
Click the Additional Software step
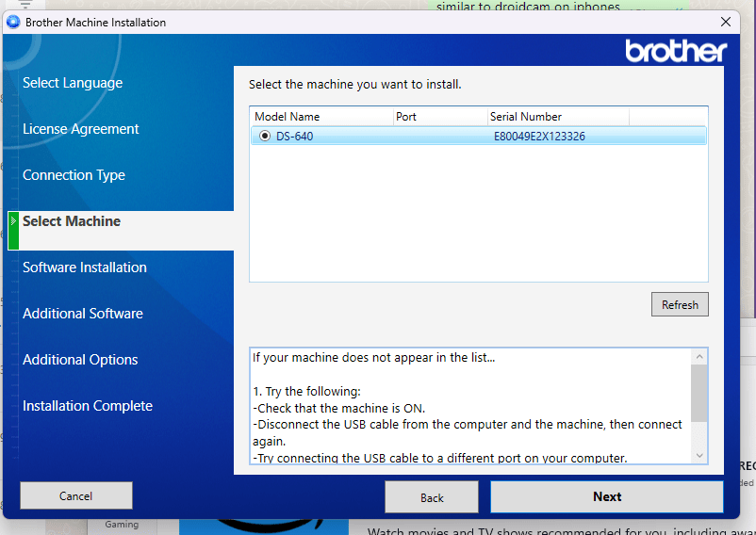83,314
